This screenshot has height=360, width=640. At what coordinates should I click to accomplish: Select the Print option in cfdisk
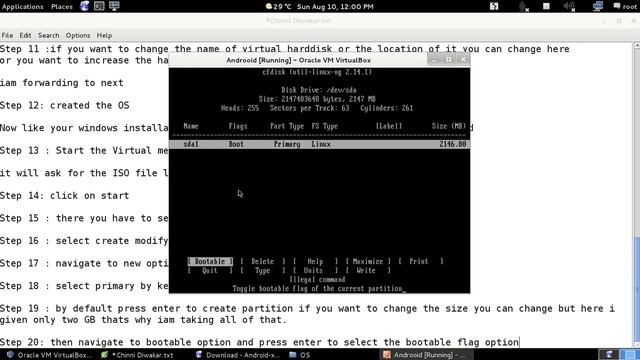tap(420, 261)
